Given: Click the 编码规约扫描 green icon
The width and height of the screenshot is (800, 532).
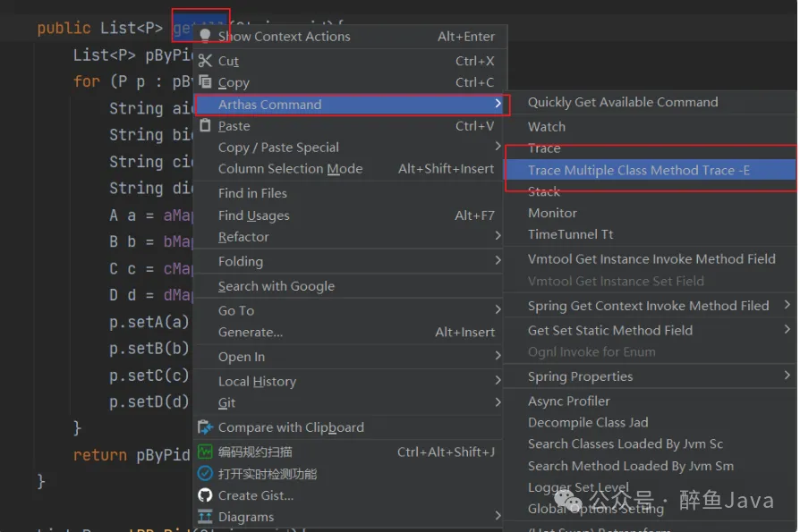Looking at the screenshot, I should (x=205, y=452).
